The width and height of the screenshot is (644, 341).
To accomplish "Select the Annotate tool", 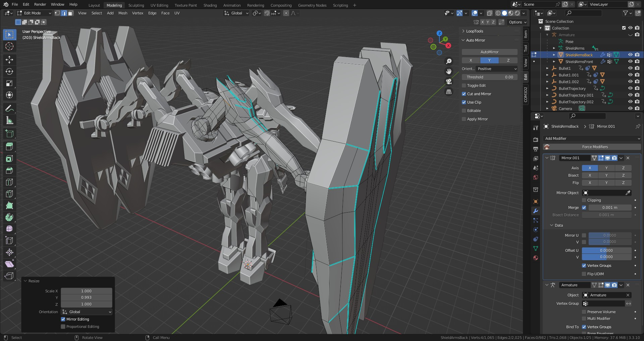I will pos(9,108).
